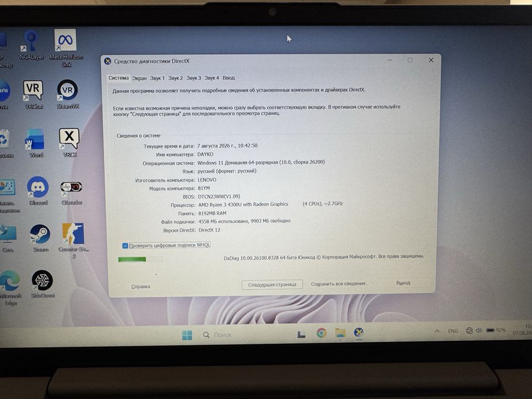Open the Word desktop shortcut
The image size is (532, 399).
click(35, 143)
